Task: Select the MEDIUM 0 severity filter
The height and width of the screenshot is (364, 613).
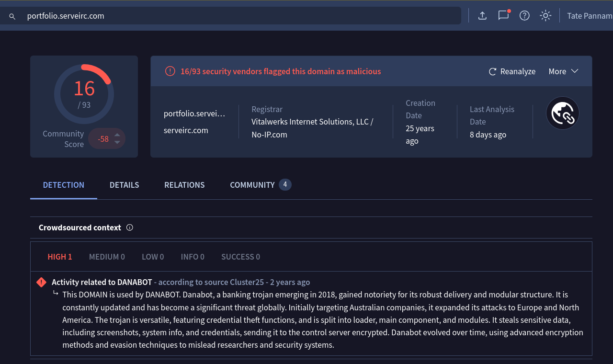Action: [107, 257]
